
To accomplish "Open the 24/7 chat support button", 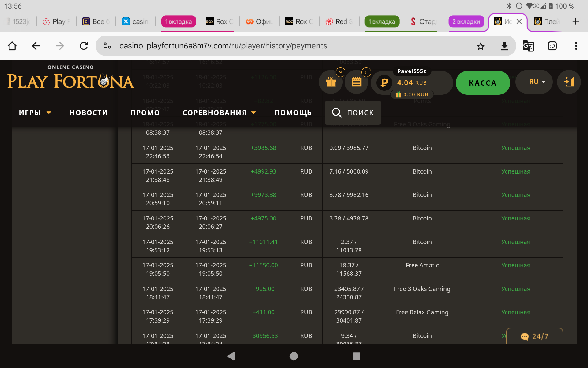I will [534, 336].
